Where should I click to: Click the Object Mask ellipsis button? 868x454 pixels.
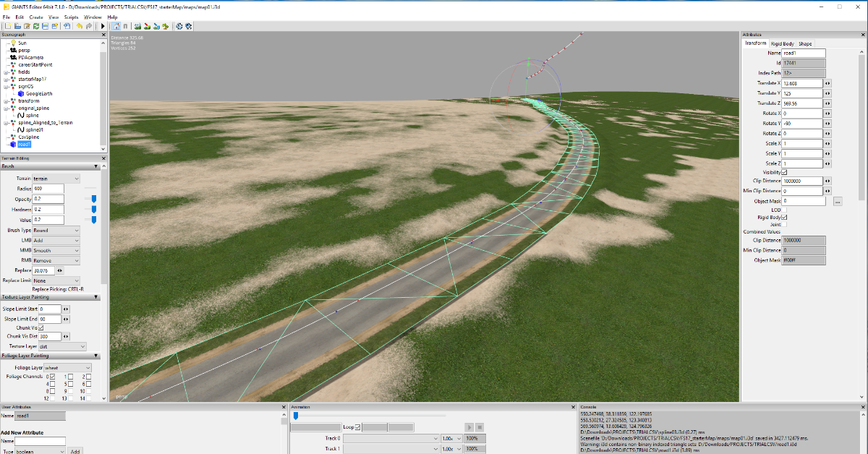[838, 202]
